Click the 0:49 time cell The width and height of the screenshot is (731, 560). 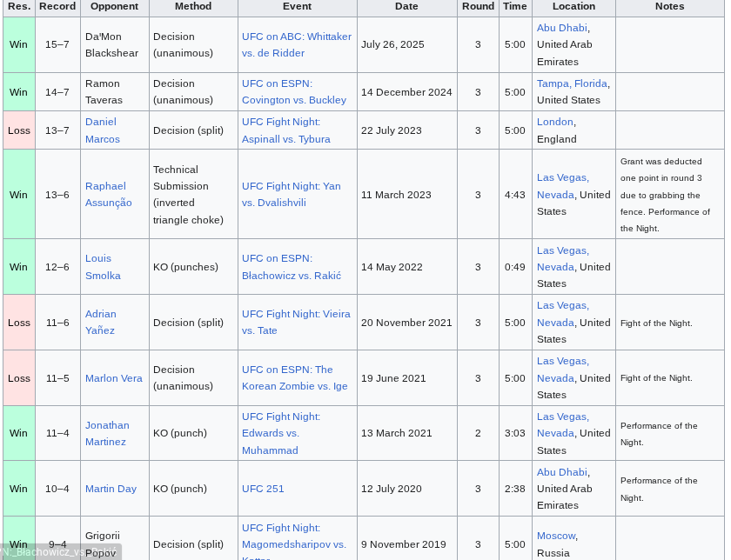click(515, 267)
